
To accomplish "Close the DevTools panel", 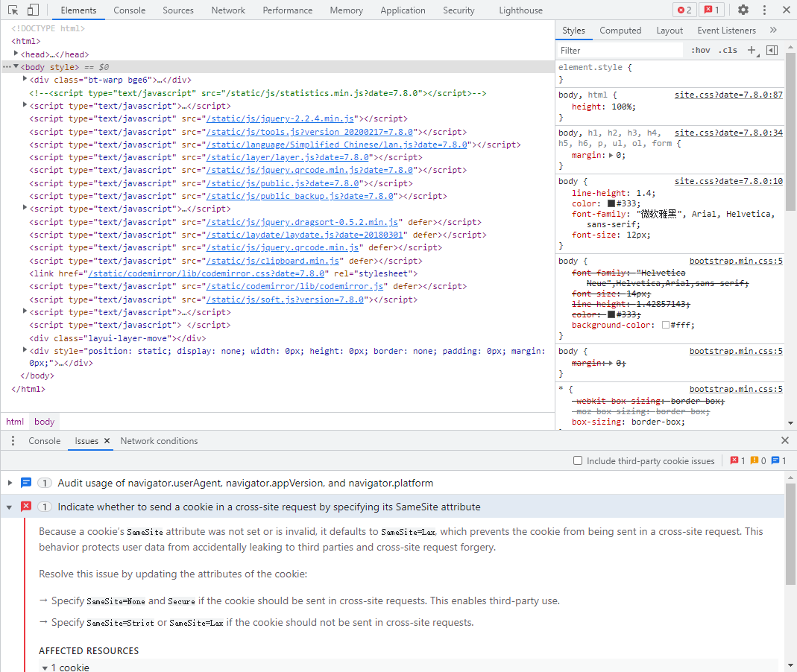I will [x=786, y=10].
